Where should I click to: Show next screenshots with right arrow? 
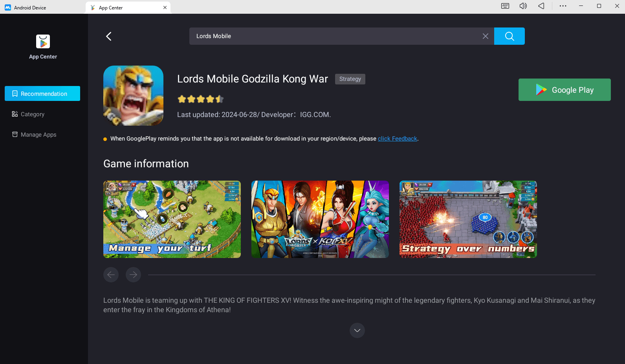click(x=133, y=274)
